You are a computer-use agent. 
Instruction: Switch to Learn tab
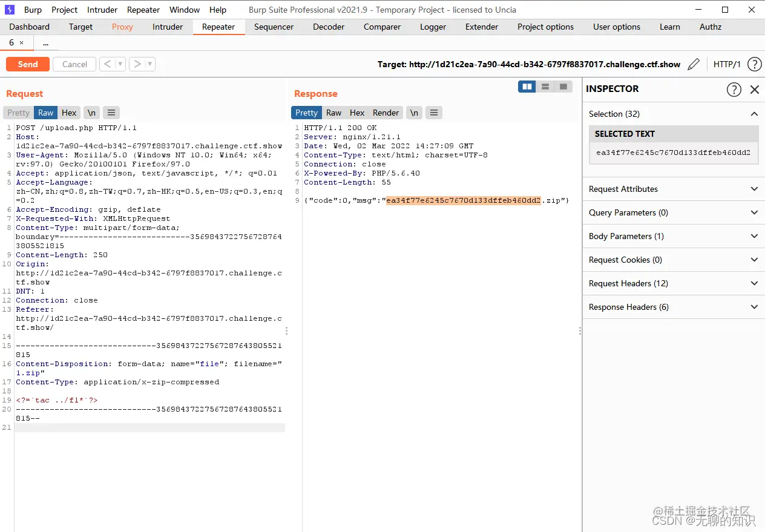(670, 27)
